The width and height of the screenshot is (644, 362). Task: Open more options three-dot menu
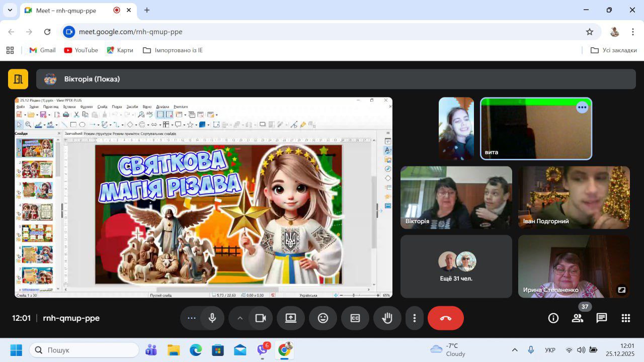tap(415, 318)
